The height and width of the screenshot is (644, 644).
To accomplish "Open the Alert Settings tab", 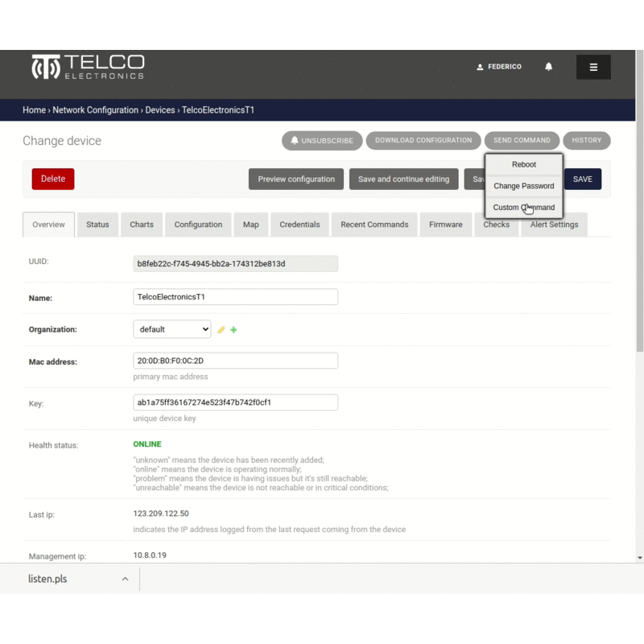I will pyautogui.click(x=554, y=225).
